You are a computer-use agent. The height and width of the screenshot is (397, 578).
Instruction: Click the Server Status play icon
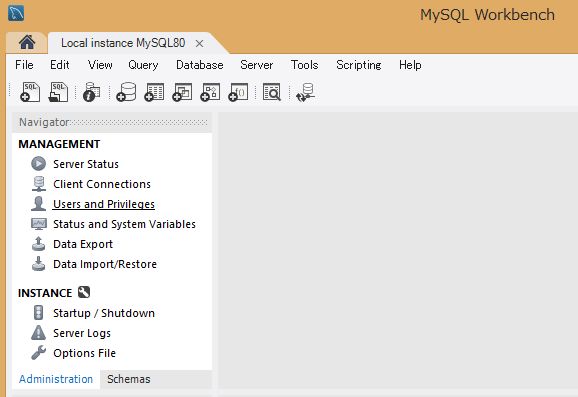[38, 164]
